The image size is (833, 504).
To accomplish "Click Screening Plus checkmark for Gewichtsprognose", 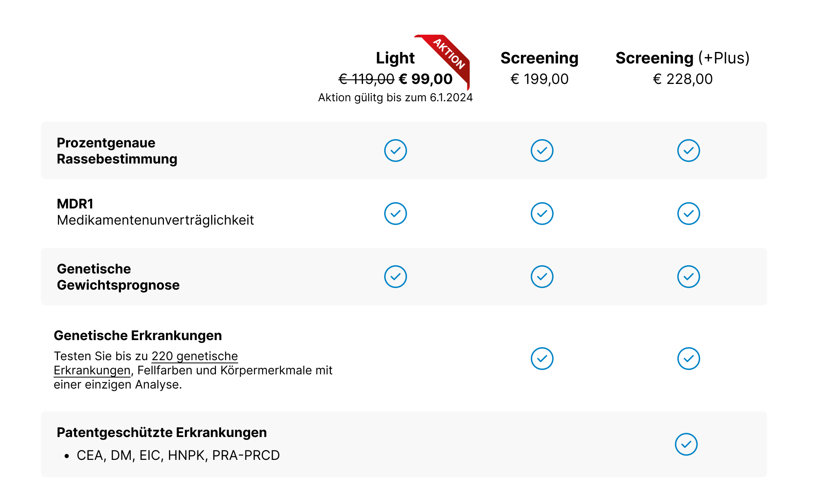I will coord(688,277).
